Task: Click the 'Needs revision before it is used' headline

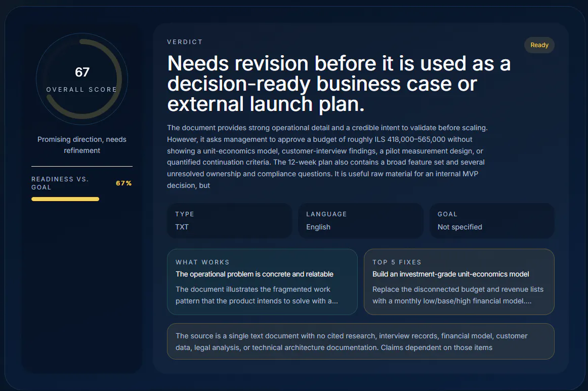Action: [339, 84]
